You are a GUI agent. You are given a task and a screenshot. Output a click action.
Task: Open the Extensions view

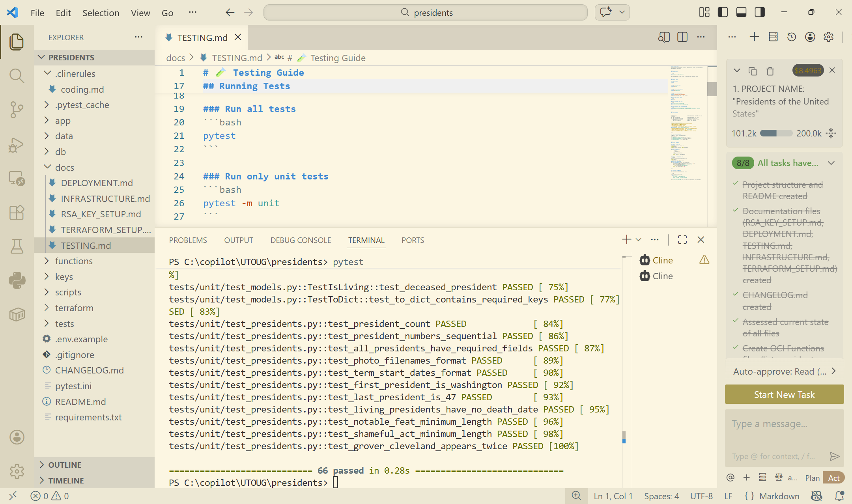pos(17,213)
